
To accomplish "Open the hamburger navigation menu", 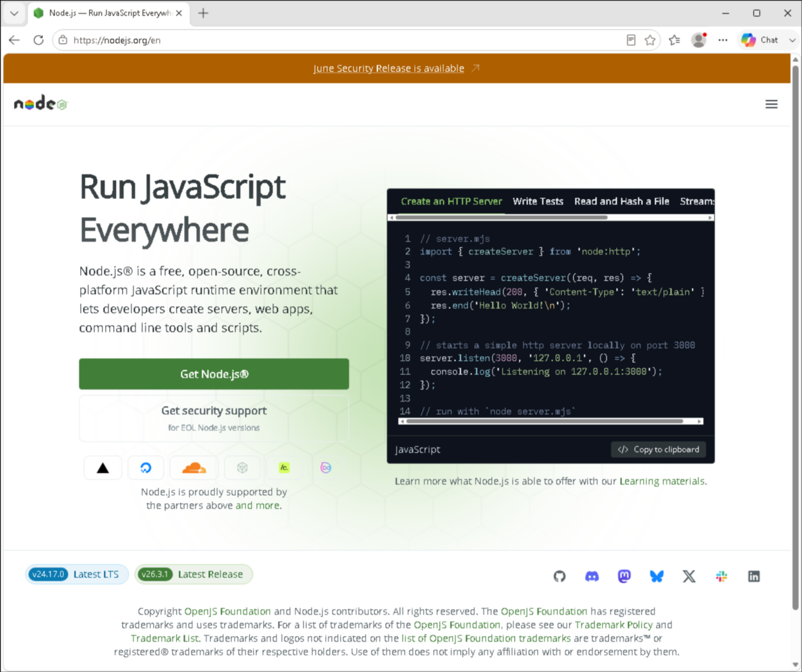I will pos(771,104).
